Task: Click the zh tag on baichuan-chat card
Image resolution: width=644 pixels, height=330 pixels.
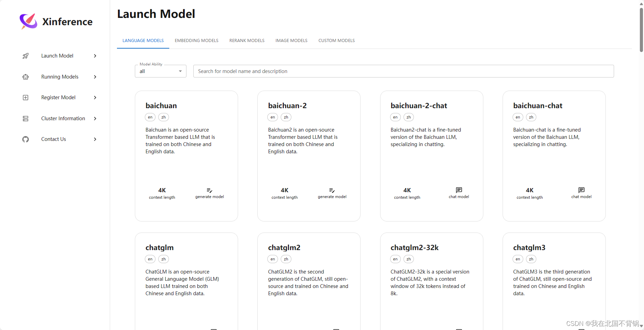Action: point(531,117)
